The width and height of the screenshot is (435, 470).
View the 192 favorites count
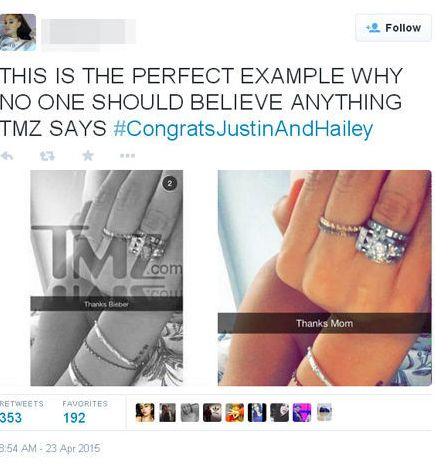click(74, 418)
